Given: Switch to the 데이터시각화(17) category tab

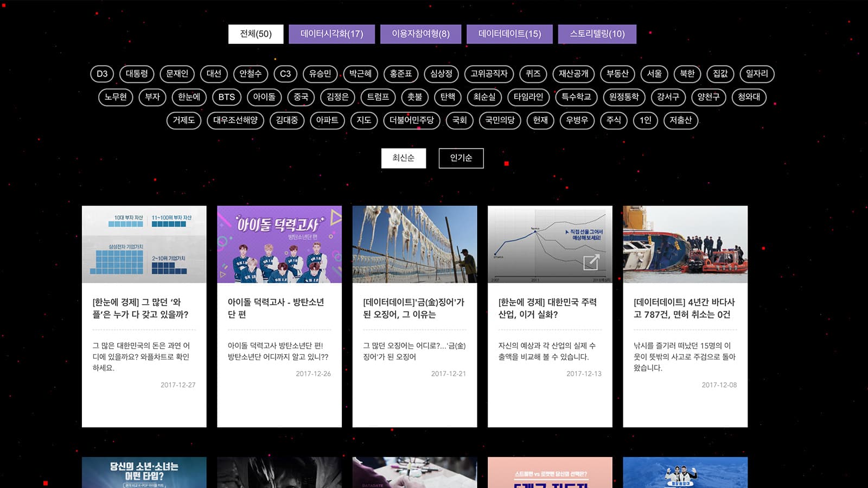Looking at the screenshot, I should click(331, 34).
